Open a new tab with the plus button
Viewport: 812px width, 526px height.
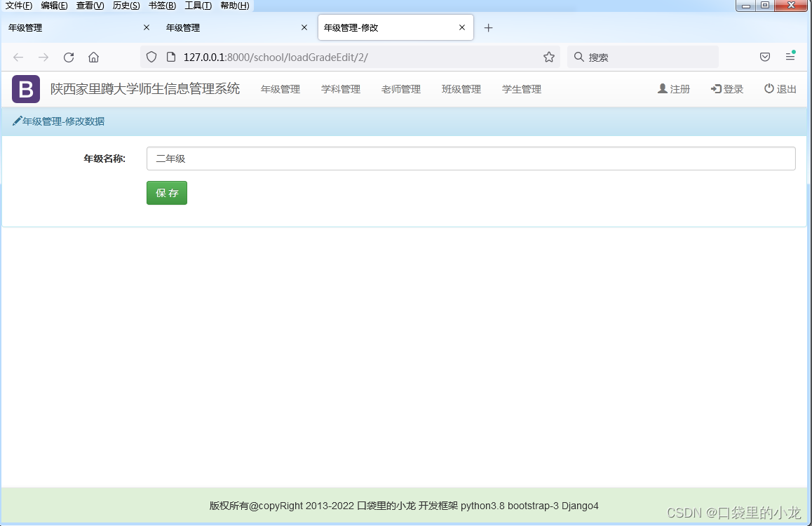488,28
